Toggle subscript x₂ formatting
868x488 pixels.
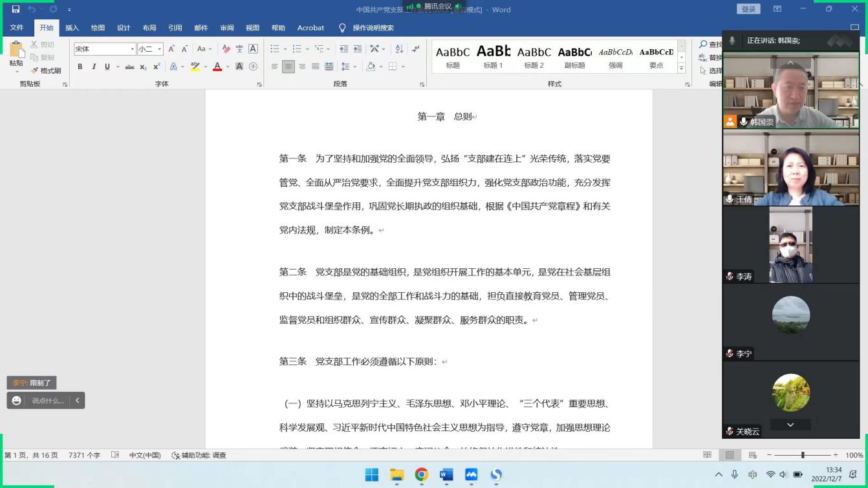click(x=143, y=67)
